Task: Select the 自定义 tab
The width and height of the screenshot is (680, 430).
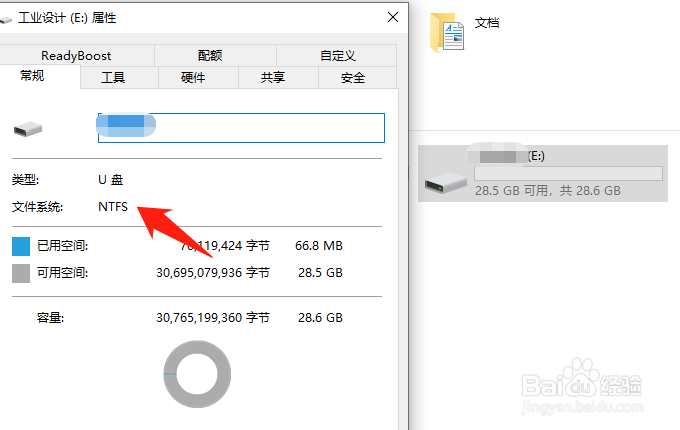Action: click(x=337, y=55)
